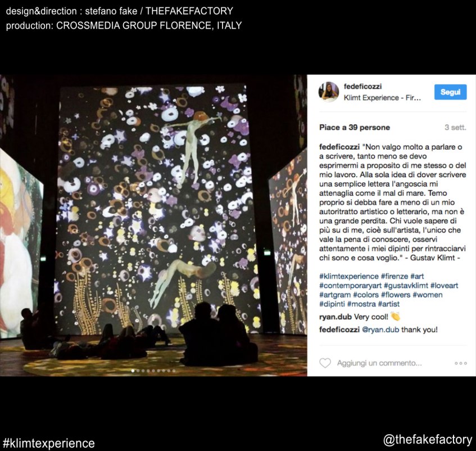Click the Segui follow button
This screenshot has width=476, height=451.
tap(450, 92)
